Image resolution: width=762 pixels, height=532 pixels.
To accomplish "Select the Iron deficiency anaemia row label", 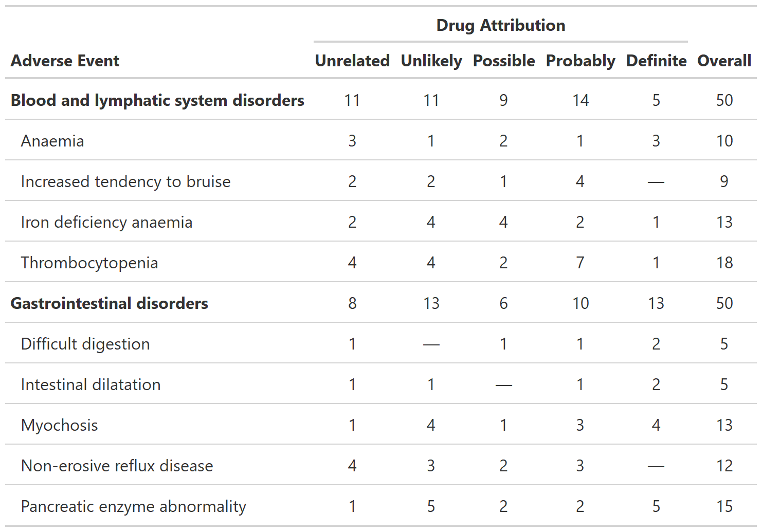I will tap(106, 222).
